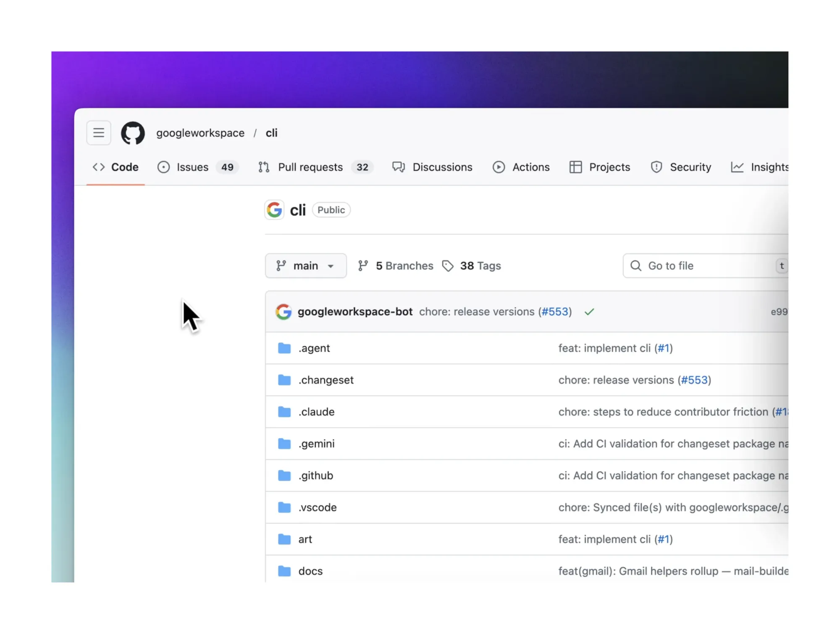Open #1 link in the .agent row
This screenshot has height=634, width=840.
(x=664, y=348)
